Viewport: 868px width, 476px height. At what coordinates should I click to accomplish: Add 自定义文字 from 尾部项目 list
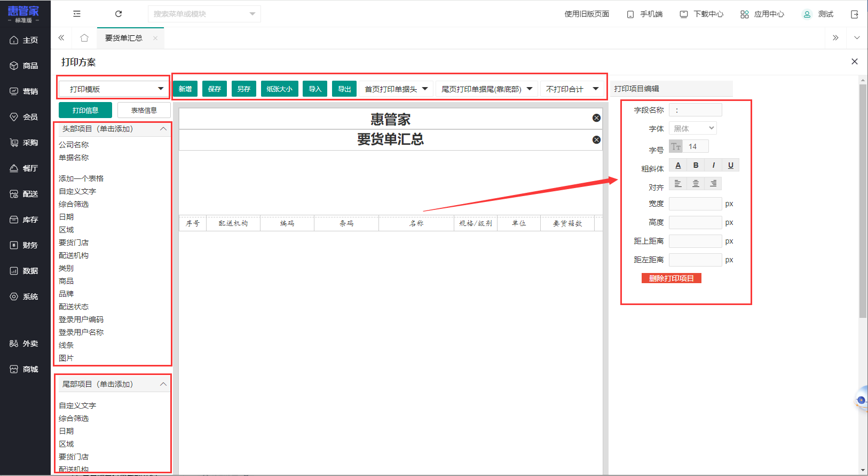(77, 405)
